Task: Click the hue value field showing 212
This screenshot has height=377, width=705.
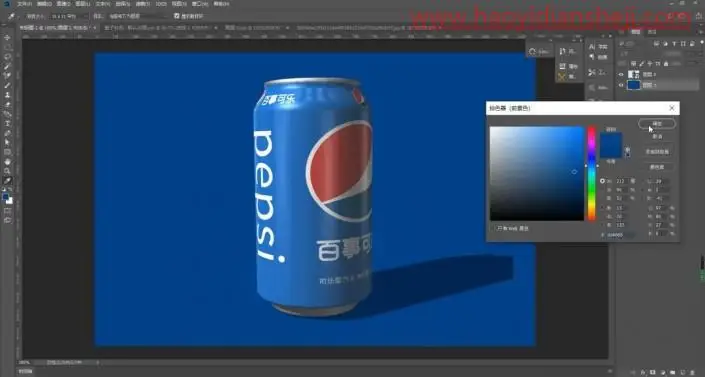Action: [x=621, y=181]
